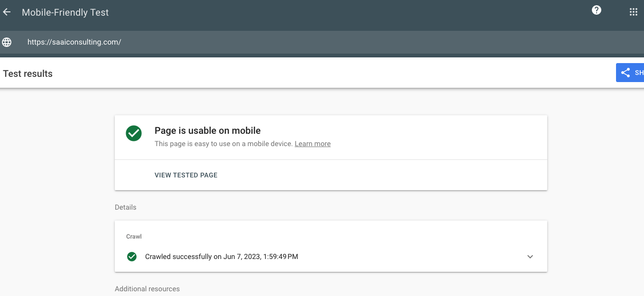Click the Crawled successfully timestamp text
This screenshot has height=296, width=644.
(221, 257)
